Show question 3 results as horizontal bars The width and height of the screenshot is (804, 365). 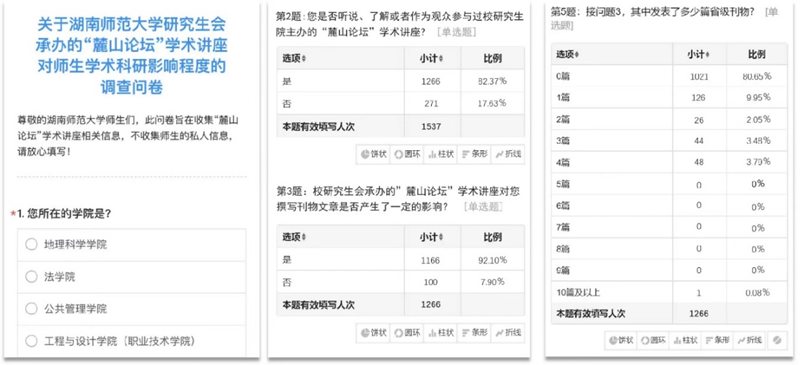click(x=474, y=333)
